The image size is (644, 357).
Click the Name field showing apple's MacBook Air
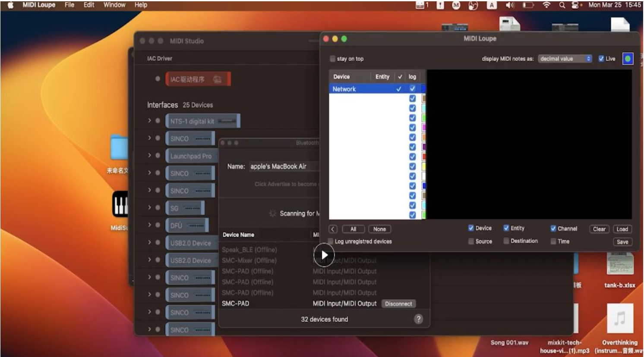284,166
